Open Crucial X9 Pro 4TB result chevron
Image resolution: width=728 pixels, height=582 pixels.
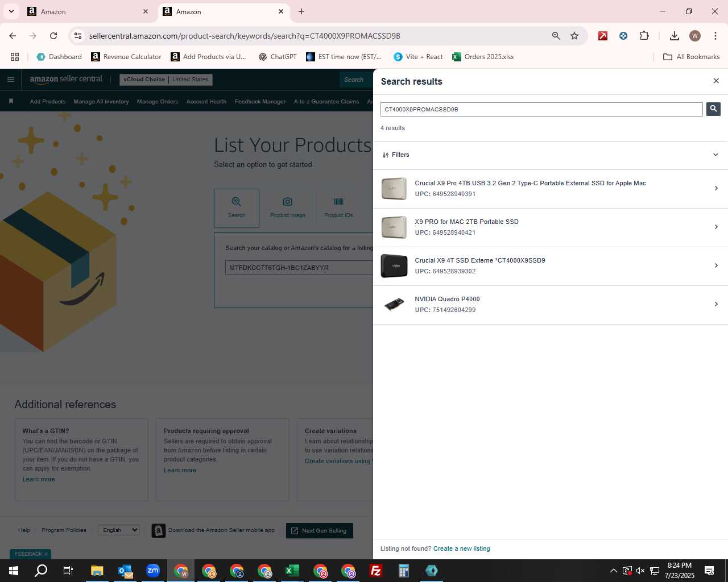click(x=716, y=188)
